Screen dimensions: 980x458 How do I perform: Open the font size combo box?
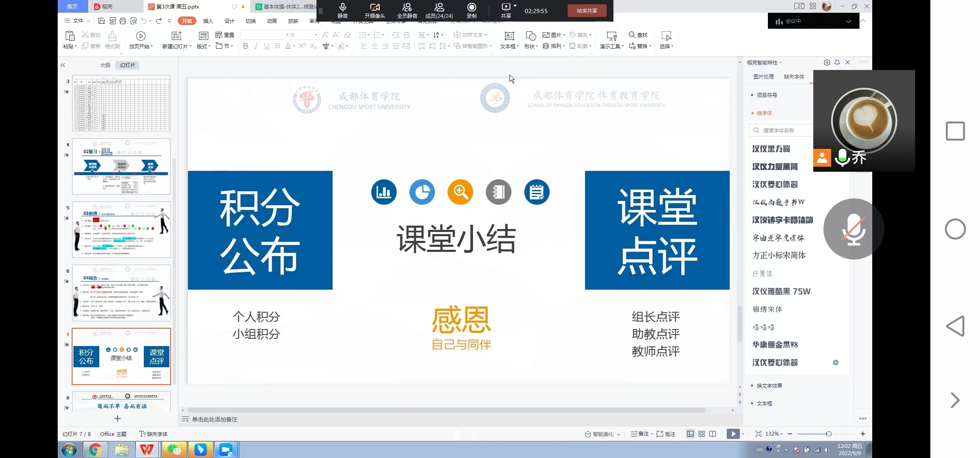(x=304, y=35)
